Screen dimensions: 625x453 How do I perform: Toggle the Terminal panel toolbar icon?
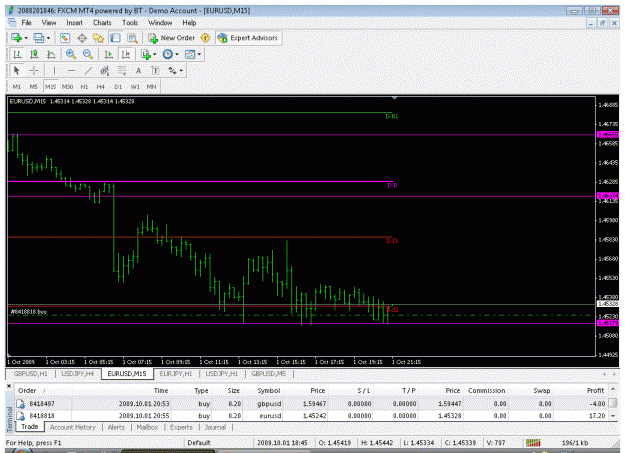pos(115,38)
